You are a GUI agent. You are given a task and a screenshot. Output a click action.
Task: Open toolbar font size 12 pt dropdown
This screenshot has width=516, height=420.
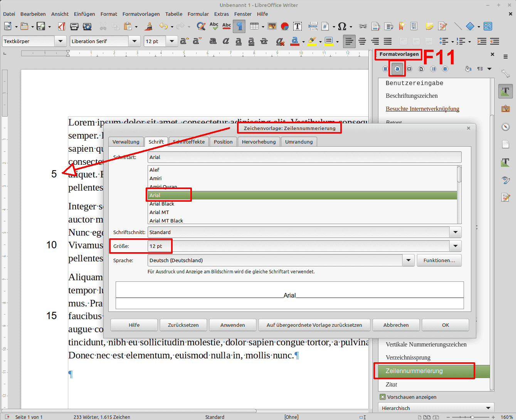click(x=171, y=41)
